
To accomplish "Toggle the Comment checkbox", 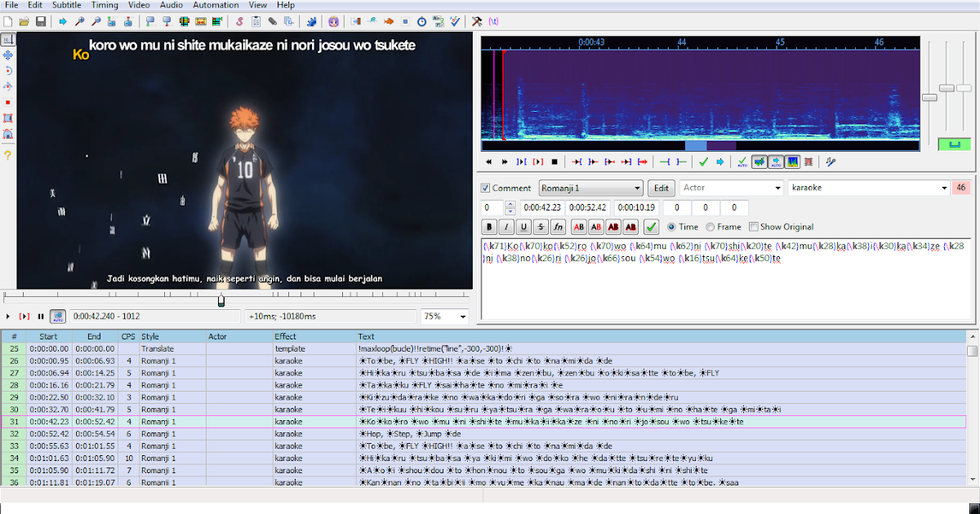I will (x=486, y=188).
